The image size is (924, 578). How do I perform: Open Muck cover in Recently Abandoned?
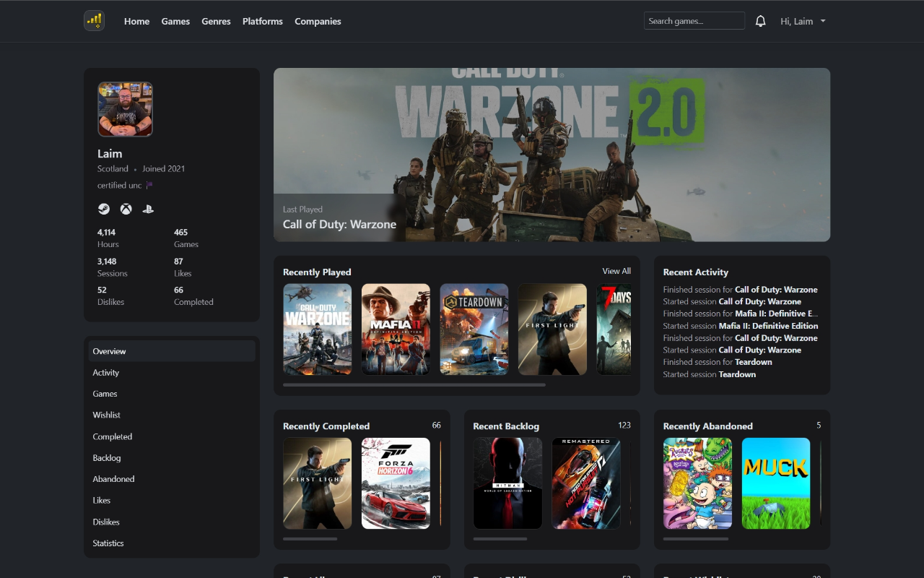pyautogui.click(x=776, y=483)
